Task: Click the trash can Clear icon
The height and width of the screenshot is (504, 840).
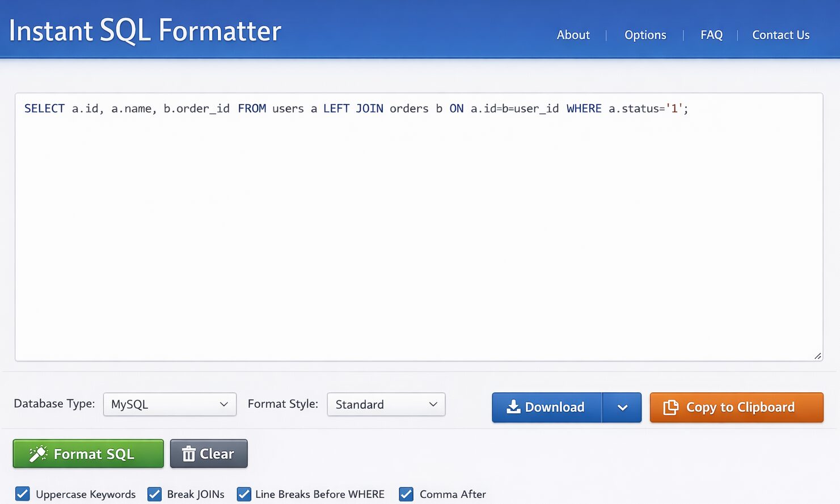Action: coord(189,454)
